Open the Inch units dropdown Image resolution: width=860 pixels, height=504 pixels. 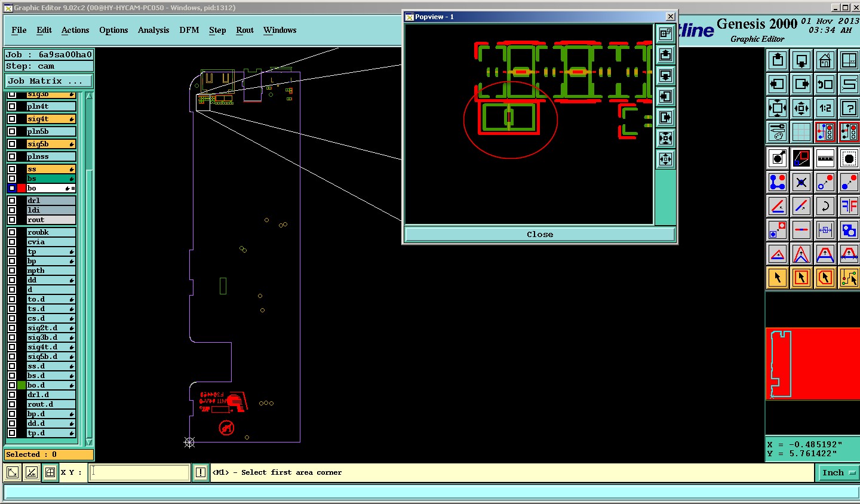[838, 472]
